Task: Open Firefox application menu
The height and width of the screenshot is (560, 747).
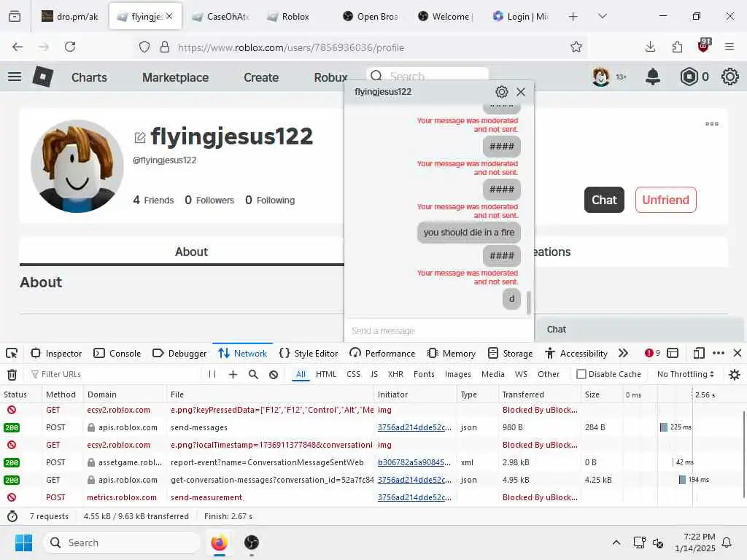Action: 729,47
